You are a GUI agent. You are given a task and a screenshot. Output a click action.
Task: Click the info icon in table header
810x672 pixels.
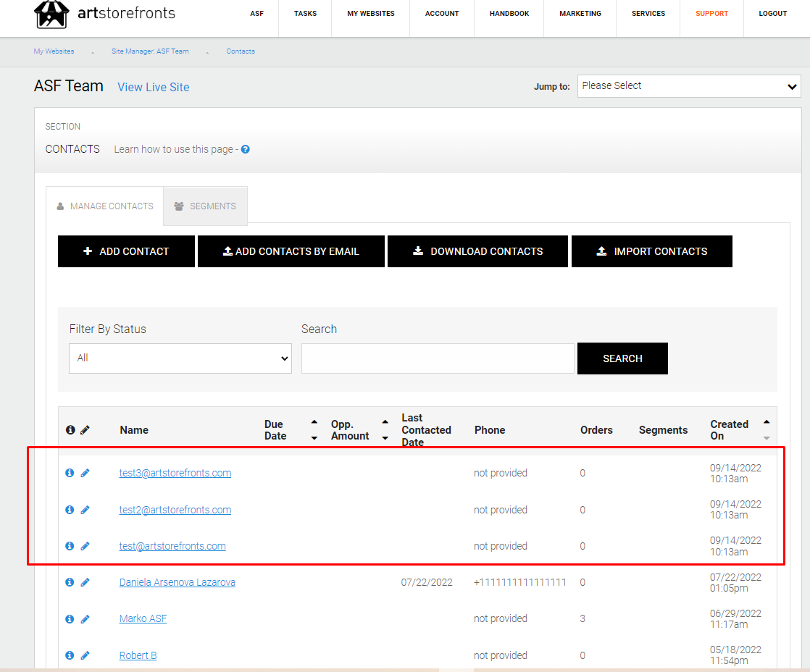tap(70, 430)
